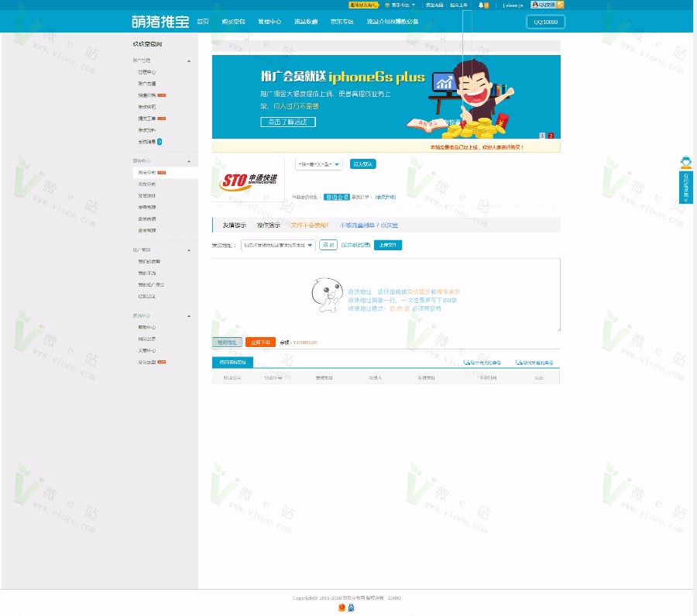Open 管理中心 in the main navigation
Screen dimensions: 697x616
pyautogui.click(x=270, y=22)
